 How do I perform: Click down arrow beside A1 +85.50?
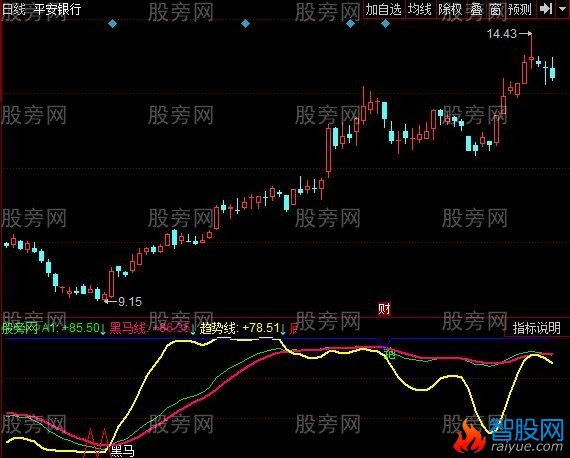[x=103, y=329]
